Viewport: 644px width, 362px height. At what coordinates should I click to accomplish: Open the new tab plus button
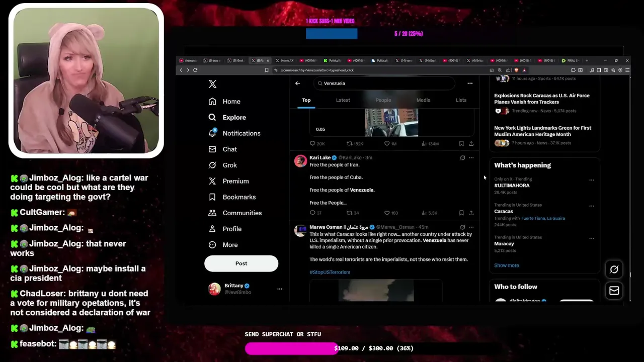coord(586,61)
